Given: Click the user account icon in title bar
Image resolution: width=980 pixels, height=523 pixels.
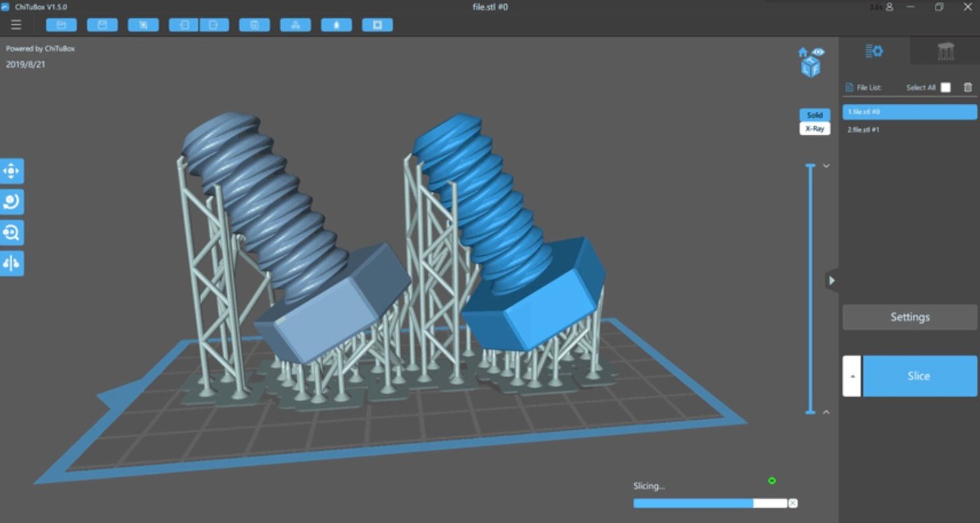Looking at the screenshot, I should click(890, 7).
